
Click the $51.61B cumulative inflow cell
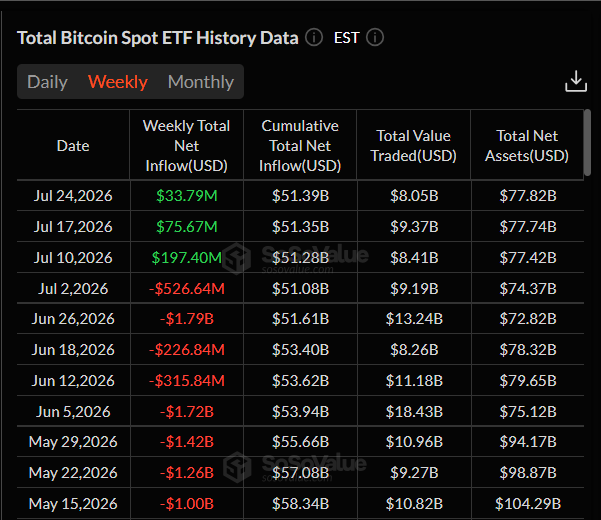coord(300,319)
